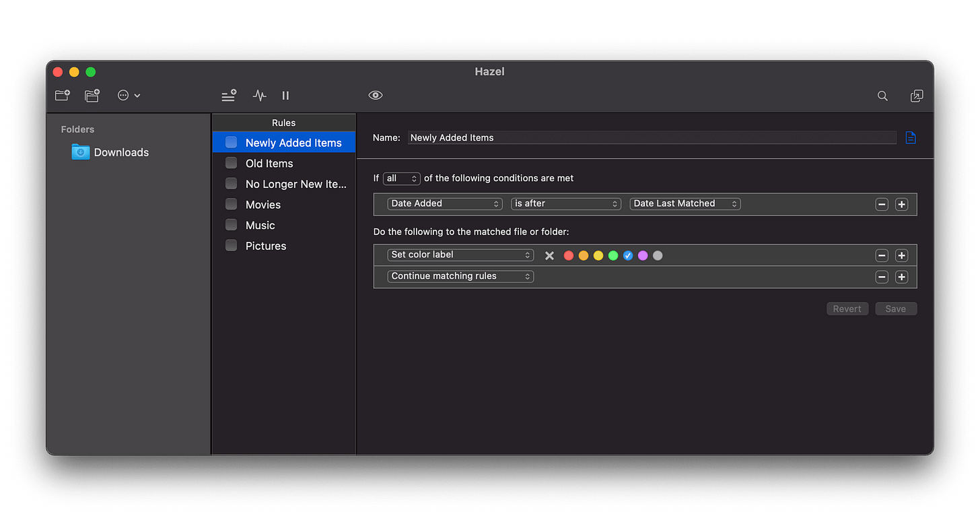Open the Continue matching rules dropdown
This screenshot has width=980, height=516.
[460, 276]
